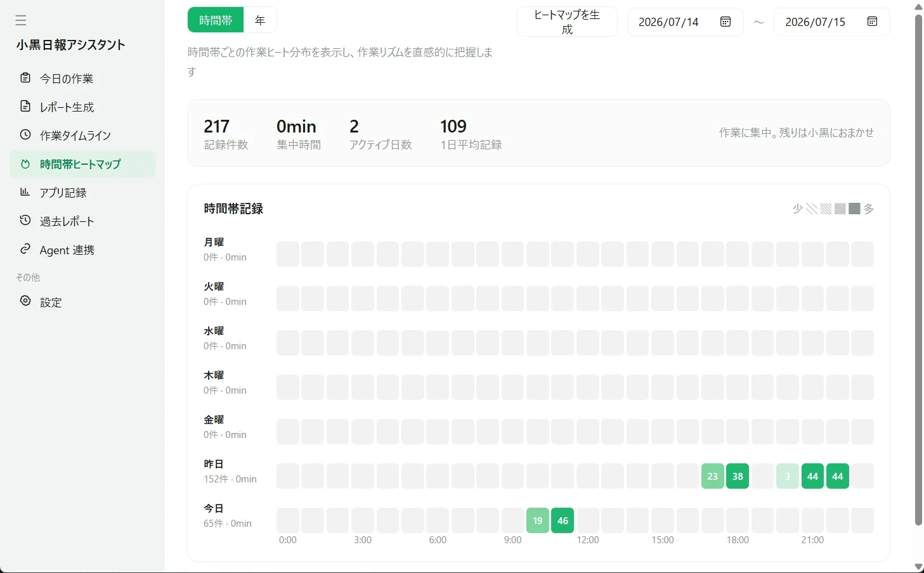Switch to the 時間帯 view tab
This screenshot has height=573, width=924.
[216, 20]
